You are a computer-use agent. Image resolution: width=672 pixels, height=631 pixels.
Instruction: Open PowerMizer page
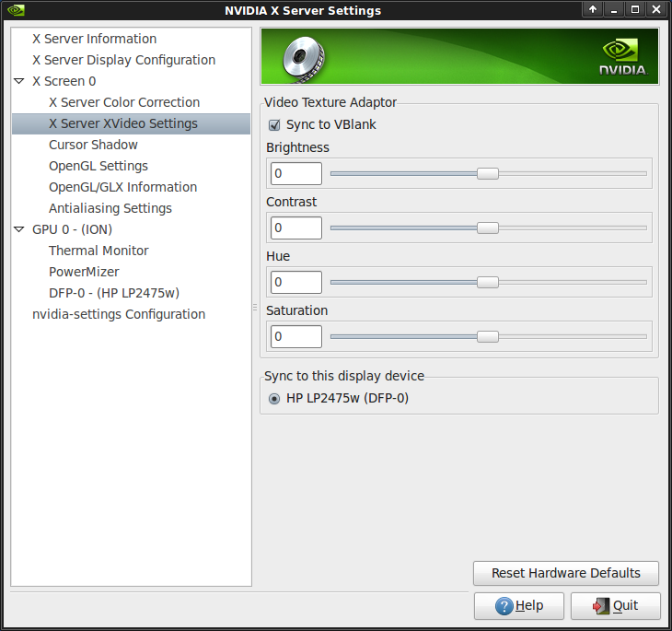point(84,272)
